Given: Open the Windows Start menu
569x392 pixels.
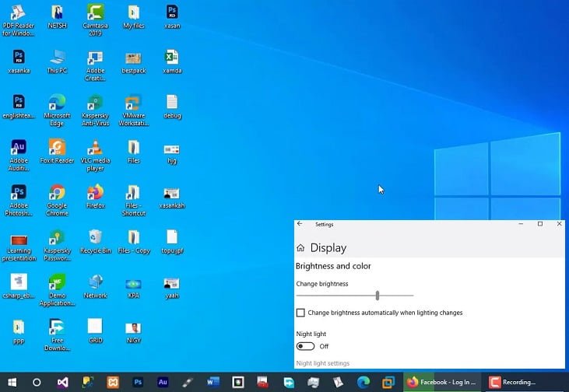Looking at the screenshot, I should pyautogui.click(x=12, y=382).
